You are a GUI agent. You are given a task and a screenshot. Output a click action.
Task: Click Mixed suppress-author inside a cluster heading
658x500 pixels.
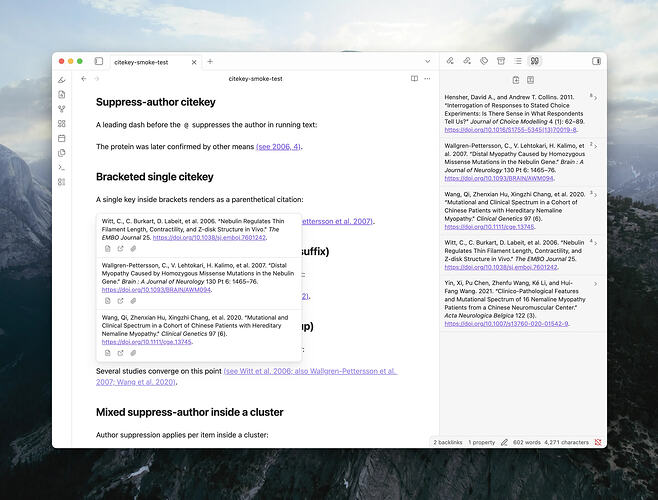tap(190, 412)
